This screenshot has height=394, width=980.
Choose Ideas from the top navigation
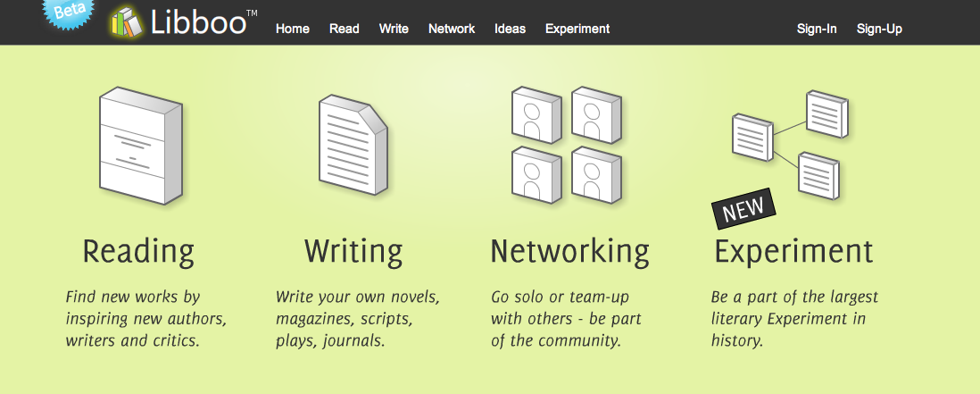(x=510, y=29)
